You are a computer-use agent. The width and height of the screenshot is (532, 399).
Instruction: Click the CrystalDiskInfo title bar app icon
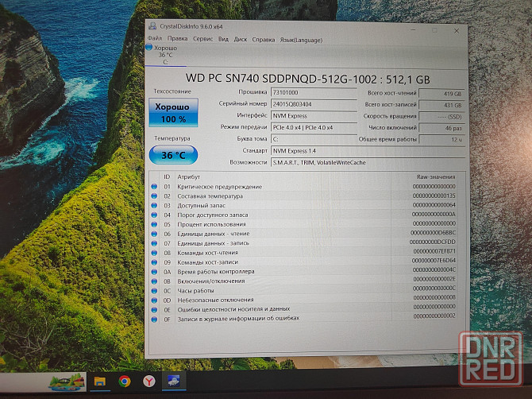pyautogui.click(x=152, y=25)
